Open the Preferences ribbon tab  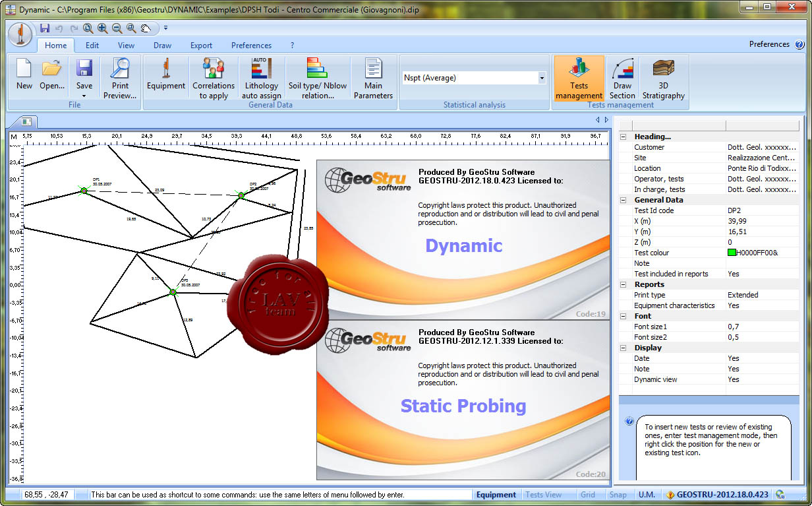[252, 46]
